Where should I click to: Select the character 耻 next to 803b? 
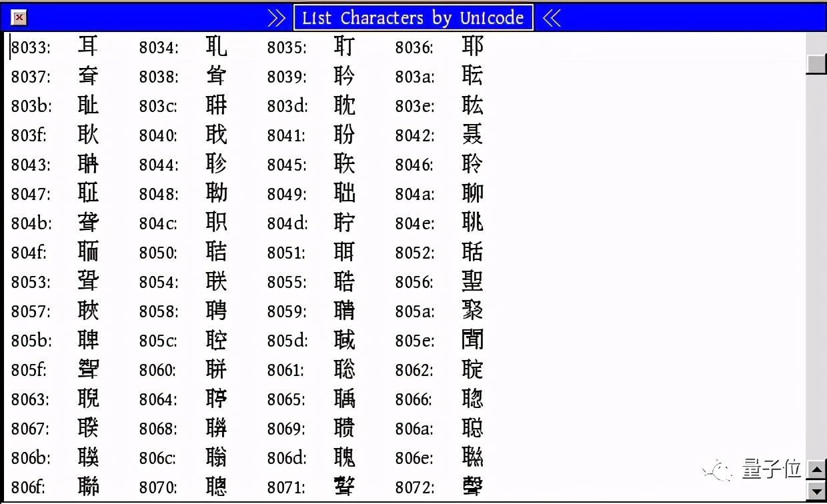(88, 105)
